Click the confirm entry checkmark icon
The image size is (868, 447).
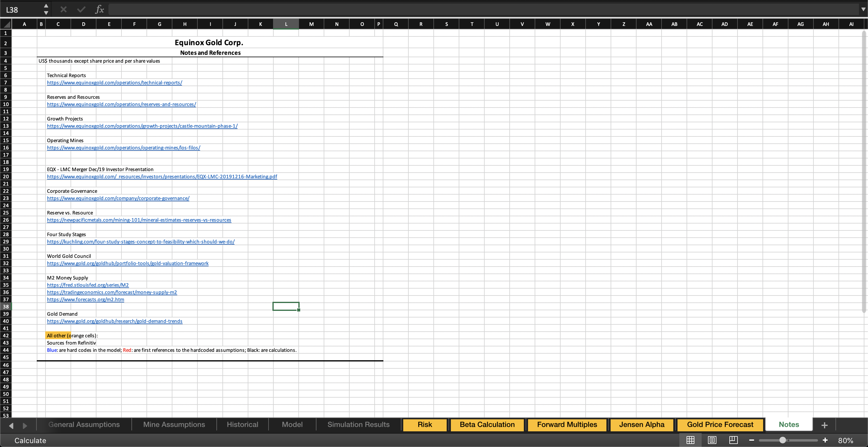(x=81, y=9)
